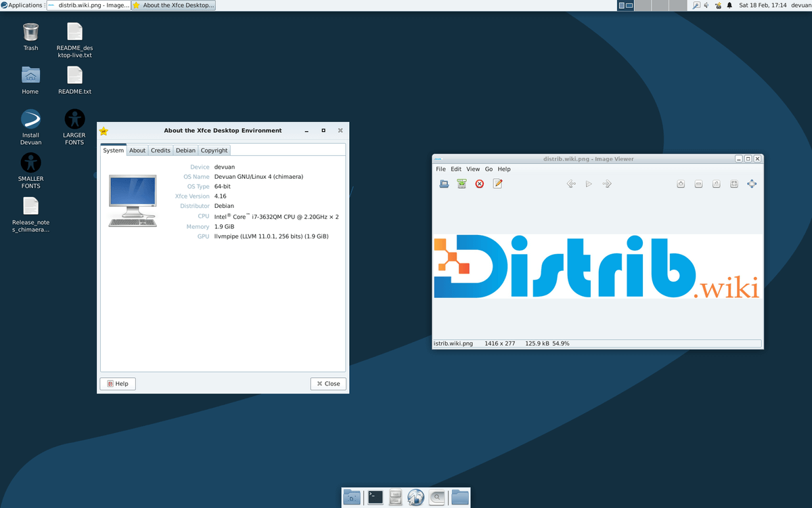The width and height of the screenshot is (812, 508).
Task: Open File menu in Image Viewer
Action: [x=441, y=169]
